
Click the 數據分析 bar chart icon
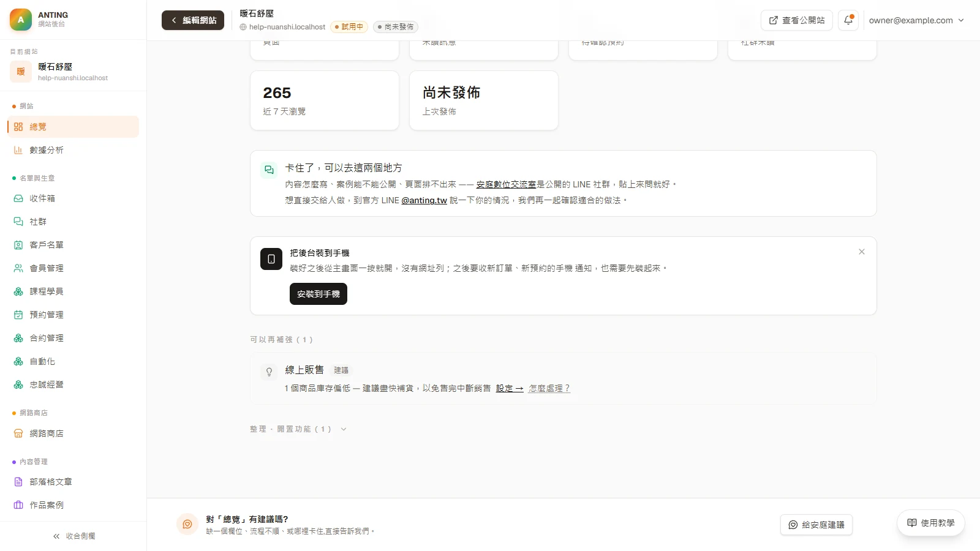[x=18, y=150]
